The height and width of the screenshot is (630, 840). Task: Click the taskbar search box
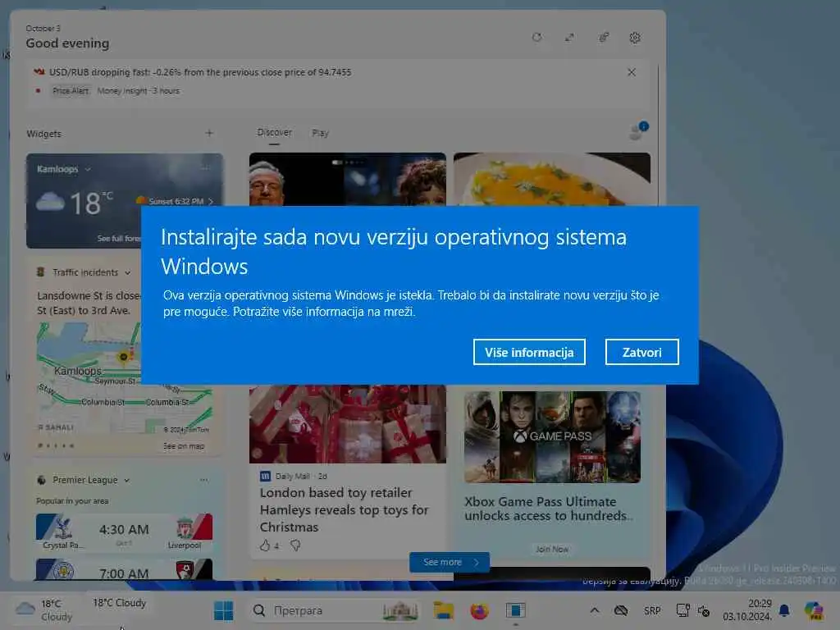click(334, 610)
